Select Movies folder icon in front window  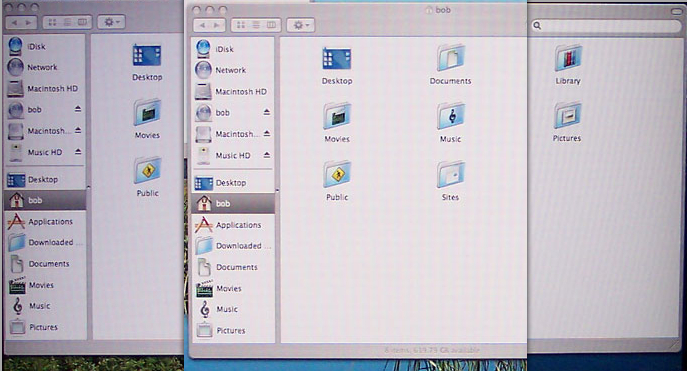(336, 116)
